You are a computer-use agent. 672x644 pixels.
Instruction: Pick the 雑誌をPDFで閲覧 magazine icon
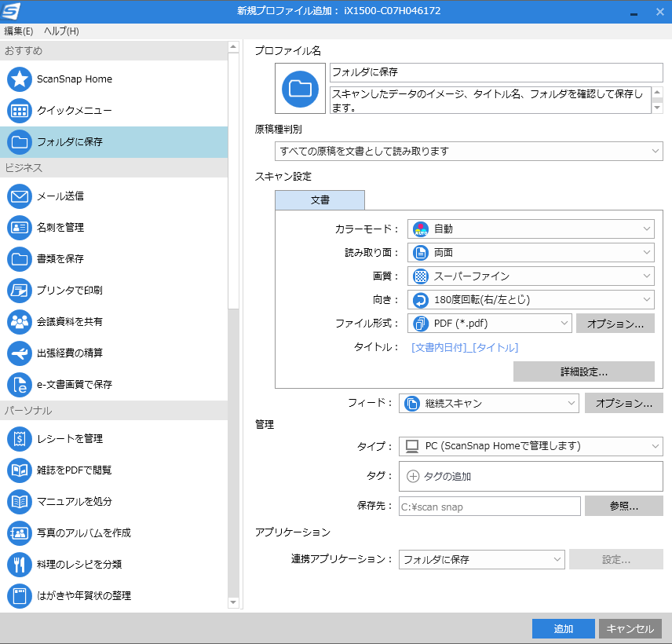coord(20,470)
